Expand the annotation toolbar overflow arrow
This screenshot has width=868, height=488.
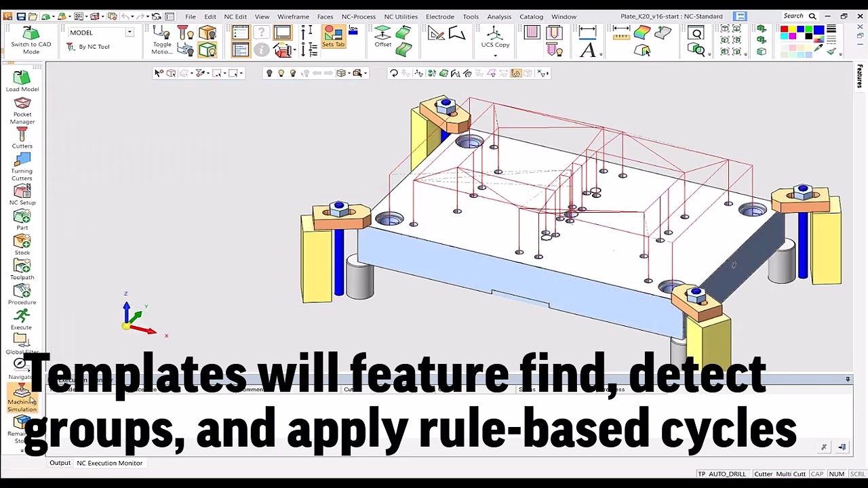click(x=601, y=54)
